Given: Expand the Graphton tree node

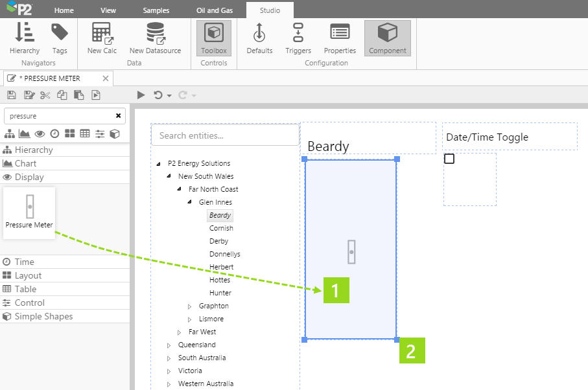Looking at the screenshot, I should 190,306.
